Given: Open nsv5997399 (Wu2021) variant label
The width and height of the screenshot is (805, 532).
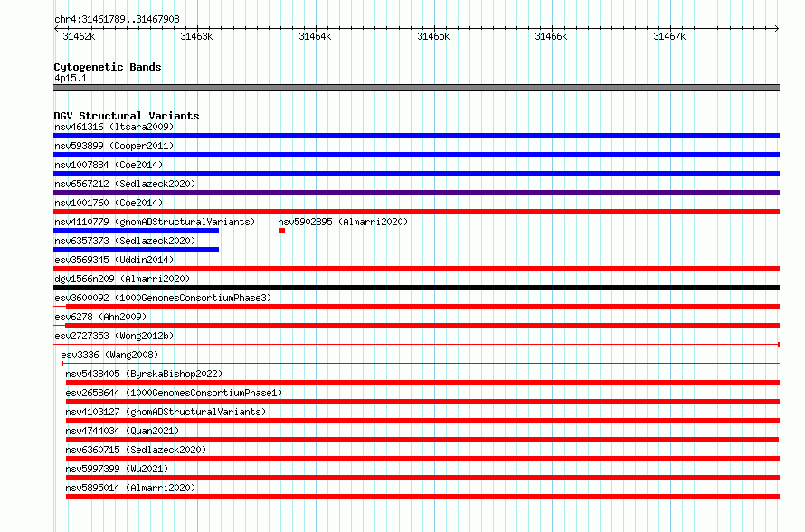Looking at the screenshot, I should pyautogui.click(x=117, y=469).
